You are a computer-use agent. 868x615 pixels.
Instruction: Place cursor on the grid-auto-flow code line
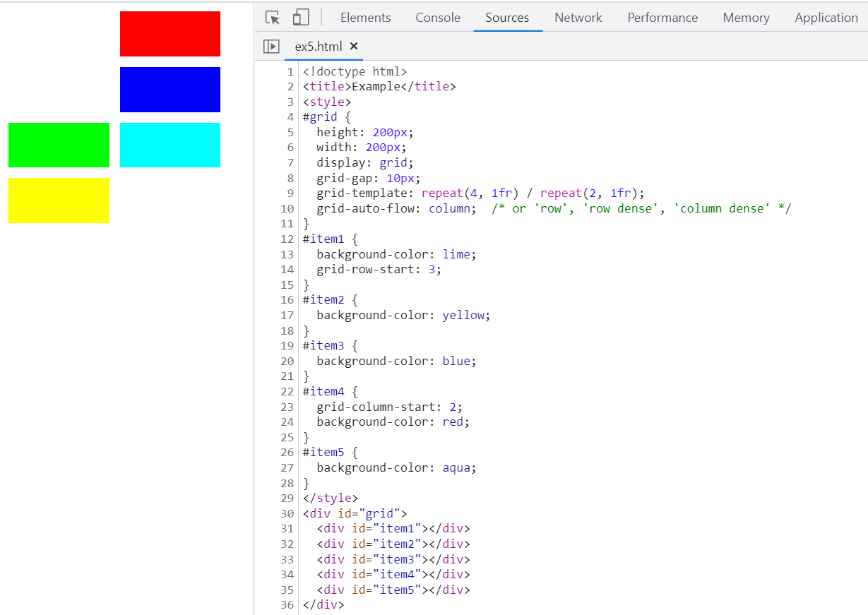[x=396, y=209]
